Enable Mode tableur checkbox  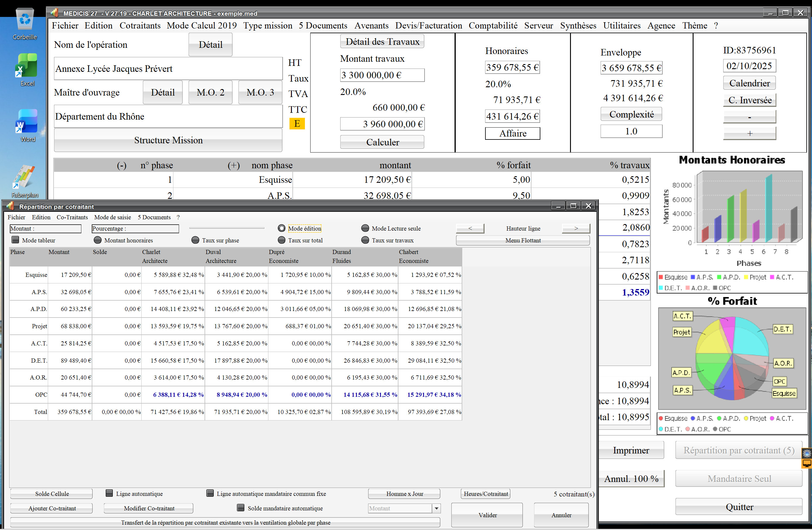15,240
